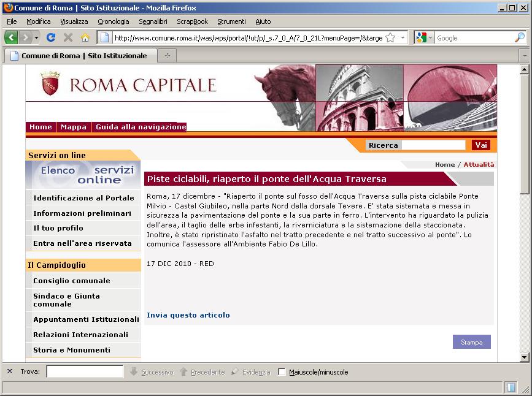Click the status bar panel icon

click(x=511, y=387)
